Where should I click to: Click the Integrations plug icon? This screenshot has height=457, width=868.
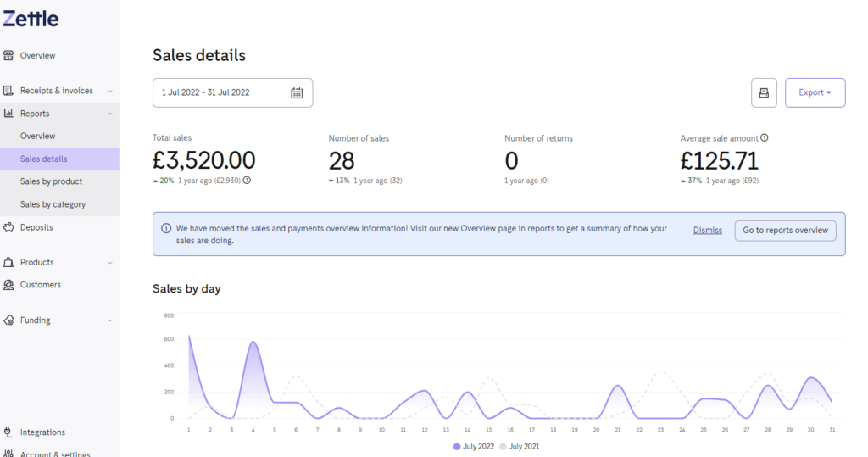(8, 432)
